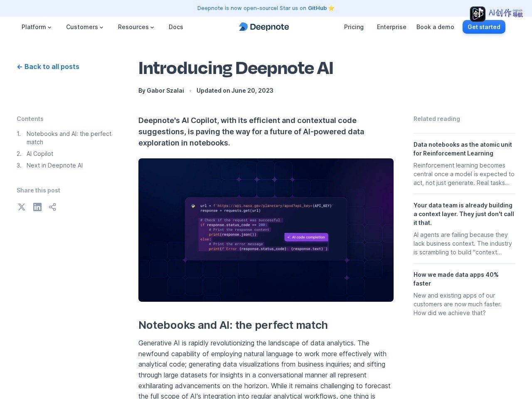Go to the Enterprise page

point(392,27)
